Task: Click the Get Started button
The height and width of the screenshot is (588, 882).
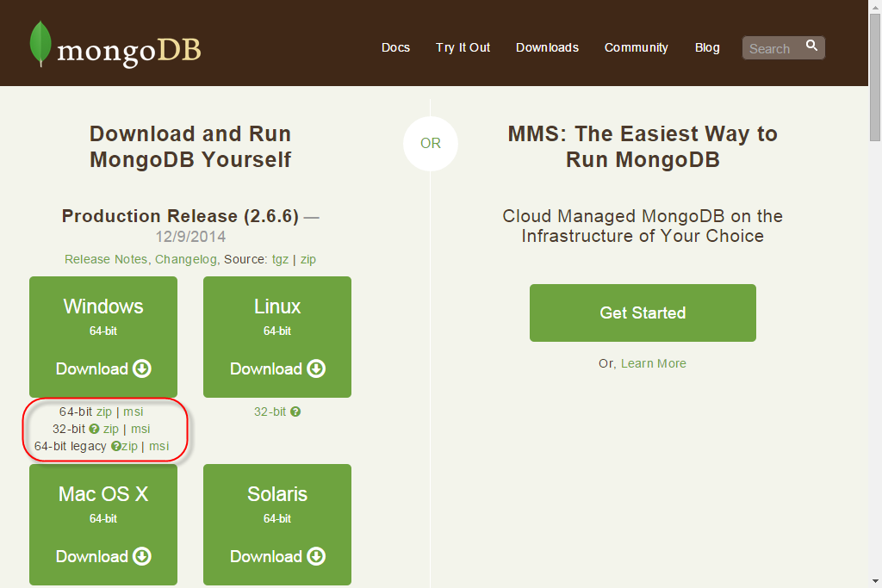Action: (643, 313)
